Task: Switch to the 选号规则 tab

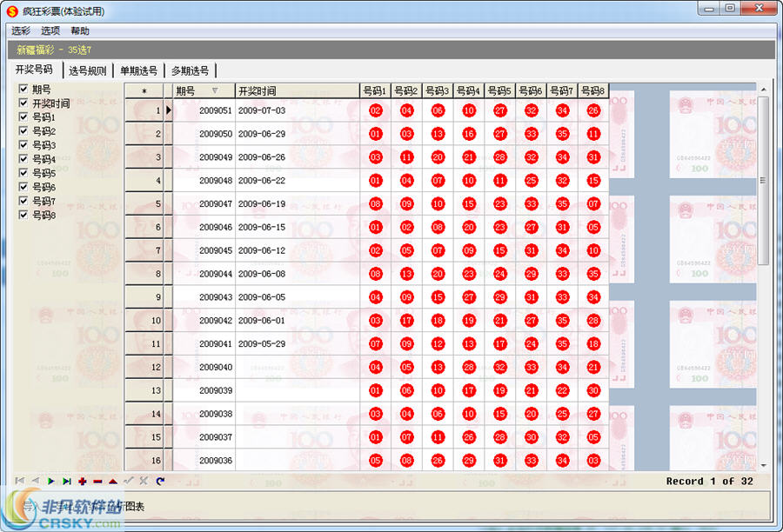Action: [x=88, y=71]
